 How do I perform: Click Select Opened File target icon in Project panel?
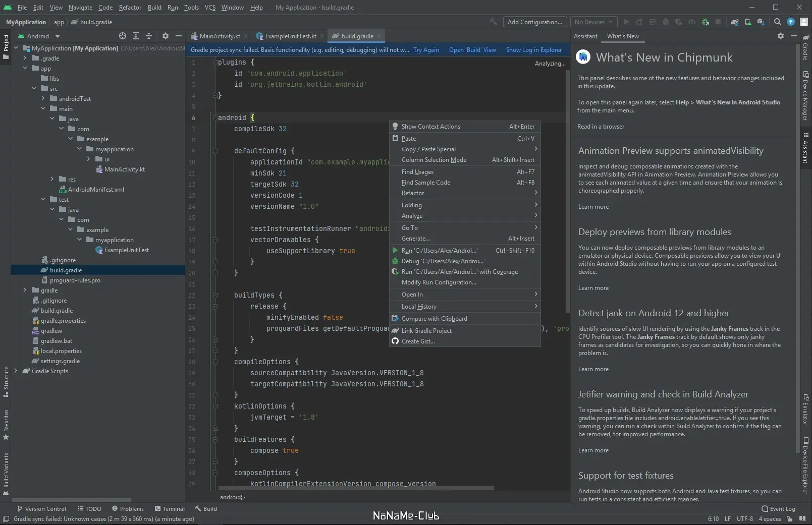pos(123,36)
